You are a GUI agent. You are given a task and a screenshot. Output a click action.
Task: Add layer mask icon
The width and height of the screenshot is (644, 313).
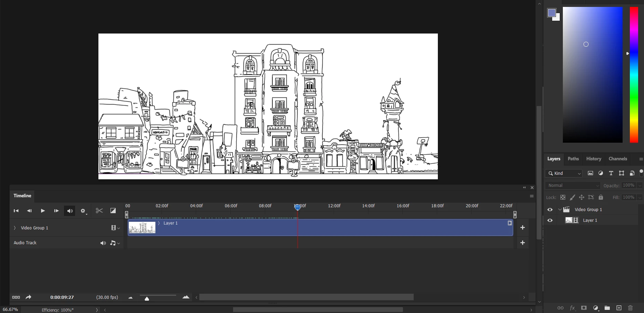click(x=584, y=308)
